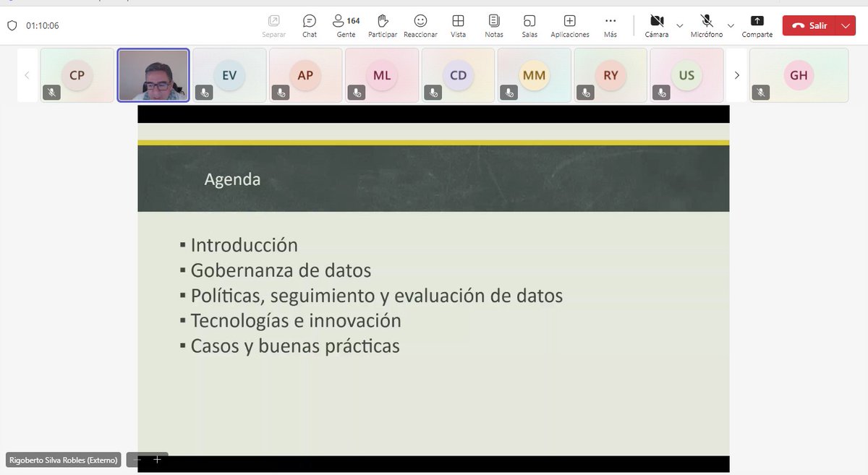Viewport: 868px width, 475px height.
Task: Select participant tile GH
Action: [x=799, y=75]
